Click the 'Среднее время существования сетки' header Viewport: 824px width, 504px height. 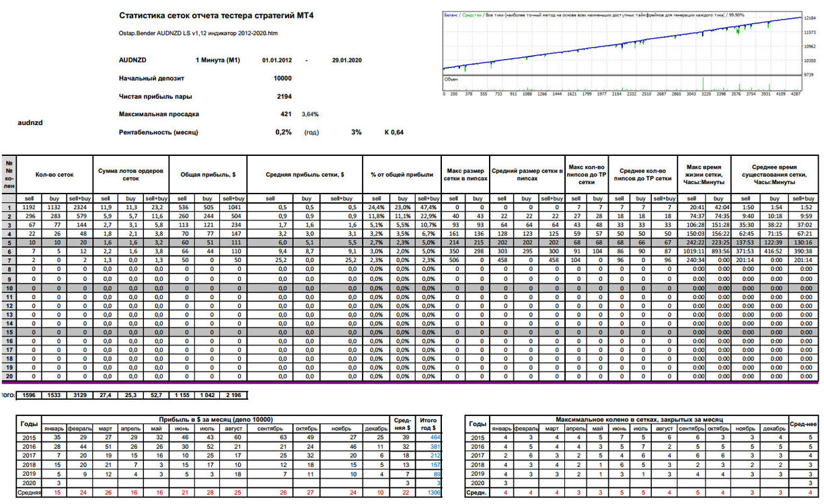pyautogui.click(x=775, y=174)
